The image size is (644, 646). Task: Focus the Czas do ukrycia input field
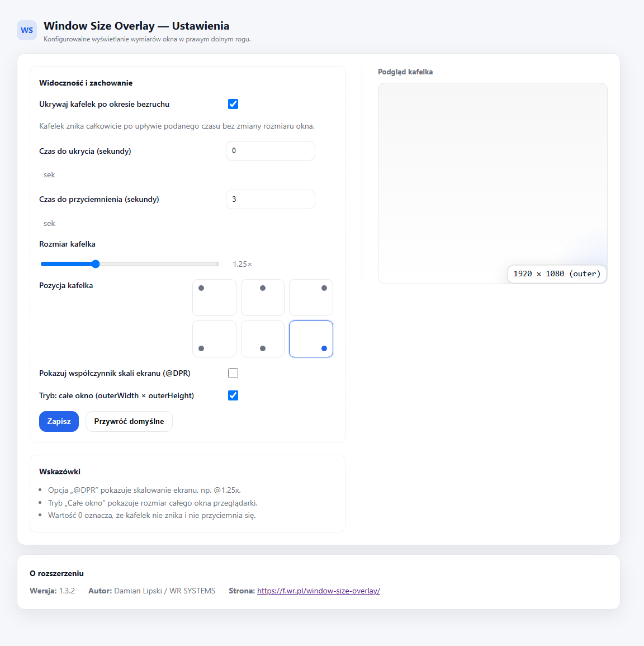click(271, 151)
